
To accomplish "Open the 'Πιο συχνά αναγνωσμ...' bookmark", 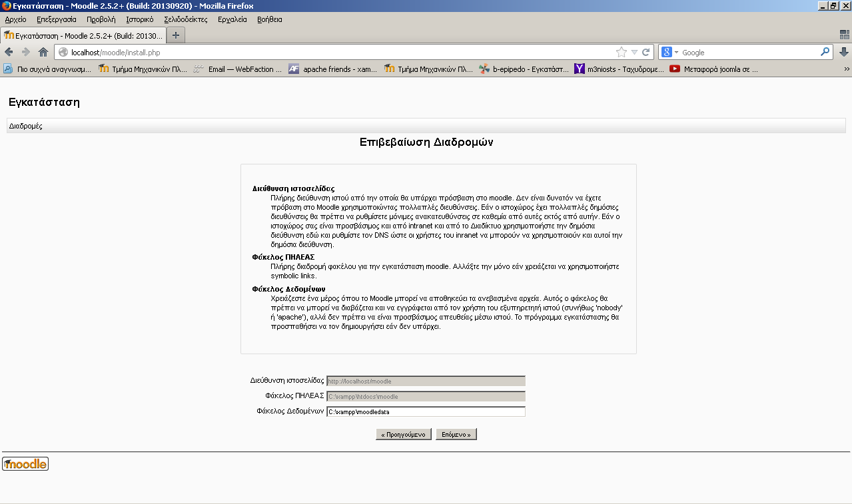I will point(47,69).
